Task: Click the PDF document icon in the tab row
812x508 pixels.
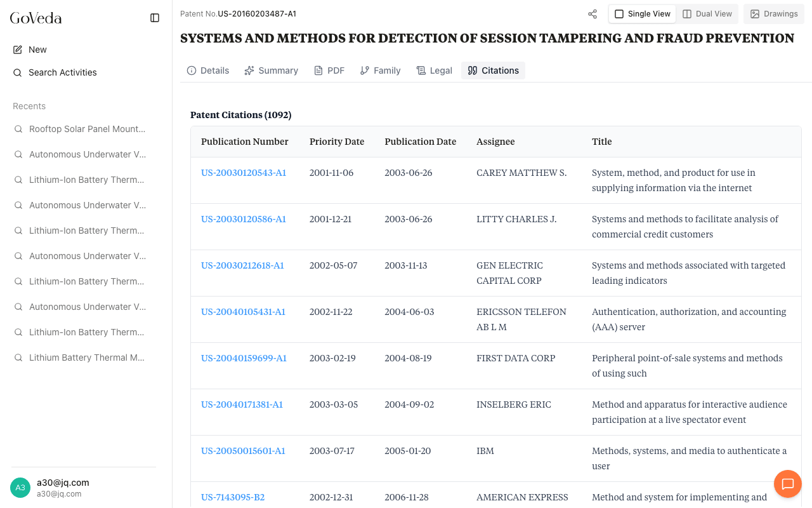Action: coord(318,70)
